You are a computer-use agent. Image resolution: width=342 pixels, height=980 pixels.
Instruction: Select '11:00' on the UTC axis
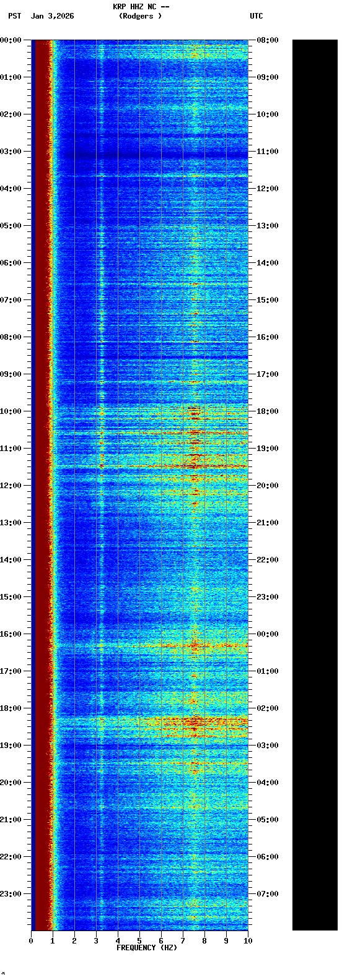[x=268, y=152]
